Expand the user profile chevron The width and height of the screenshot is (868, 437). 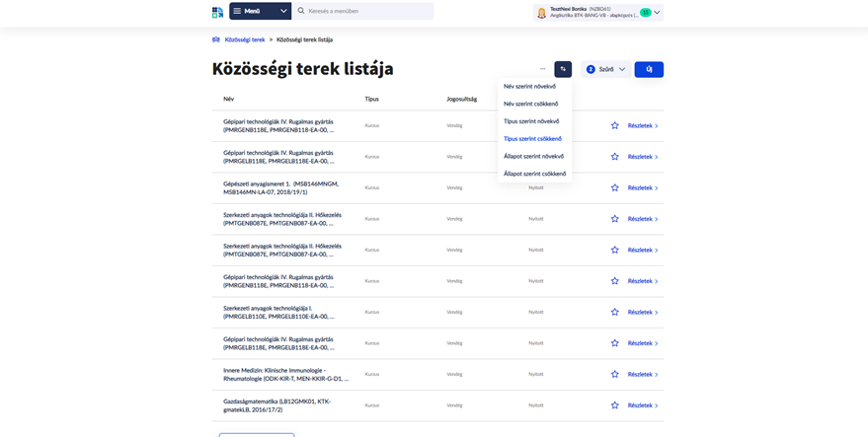(x=657, y=13)
